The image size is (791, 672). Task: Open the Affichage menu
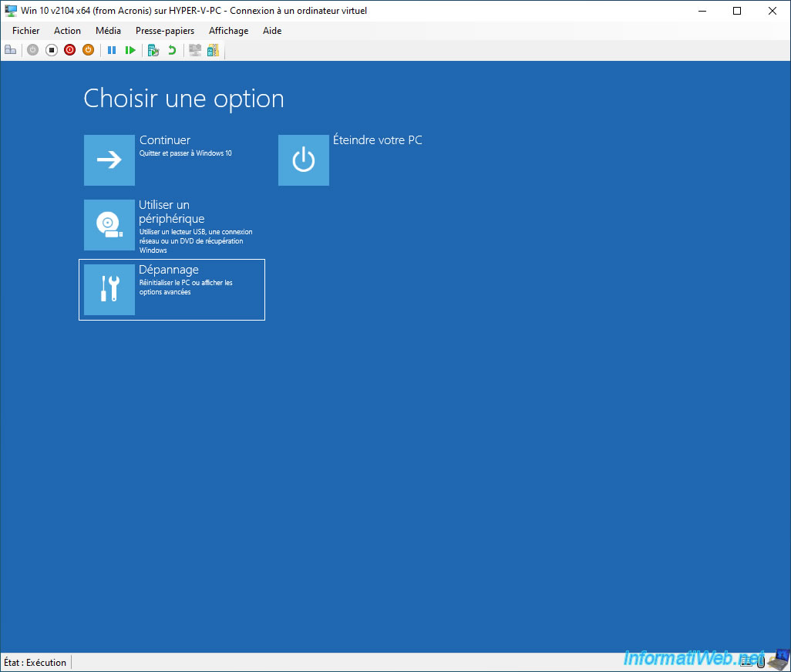point(228,31)
